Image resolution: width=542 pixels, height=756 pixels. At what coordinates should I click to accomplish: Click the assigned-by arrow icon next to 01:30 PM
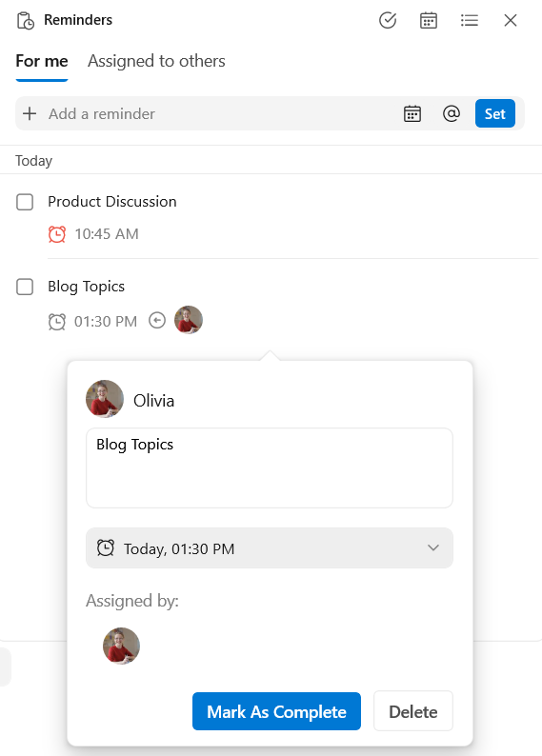click(157, 321)
